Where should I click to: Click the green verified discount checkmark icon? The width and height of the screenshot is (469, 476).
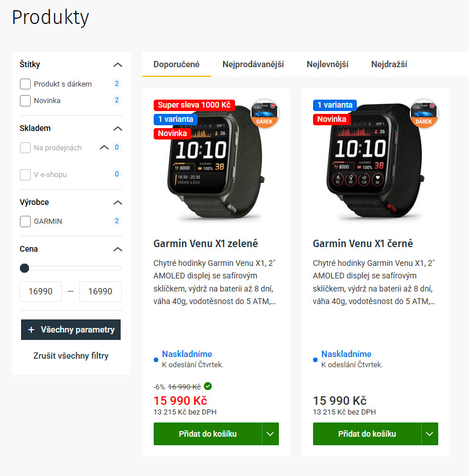(208, 386)
